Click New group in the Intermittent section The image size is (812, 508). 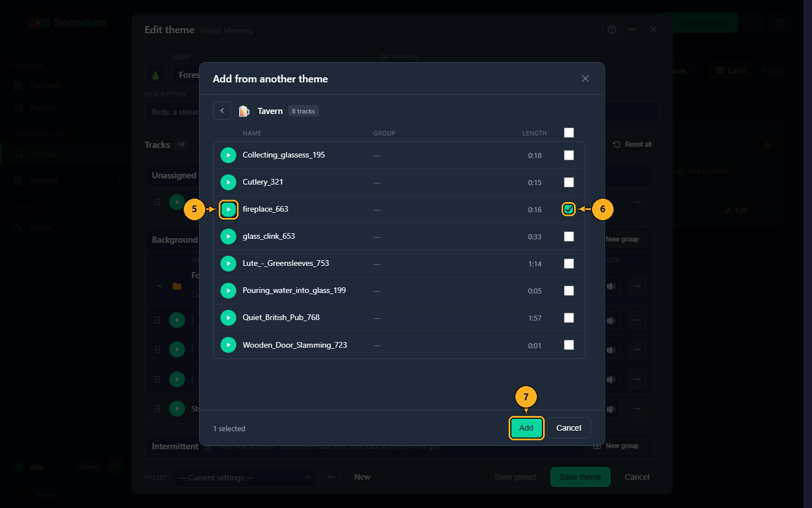[616, 446]
